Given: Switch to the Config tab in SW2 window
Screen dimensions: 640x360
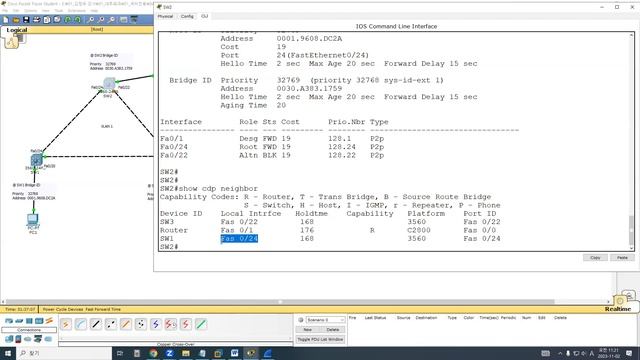Looking at the screenshot, I should (x=187, y=16).
